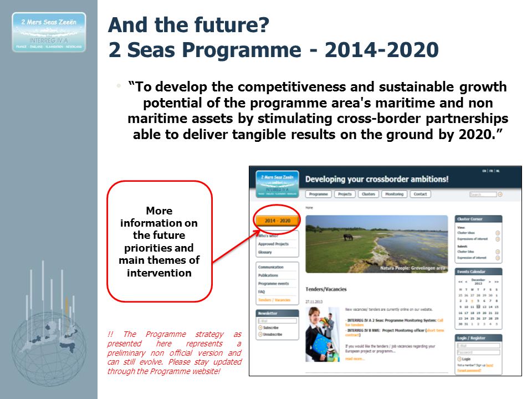The height and width of the screenshot is (399, 532).
Task: Click the login Password field
Action: tap(478, 352)
